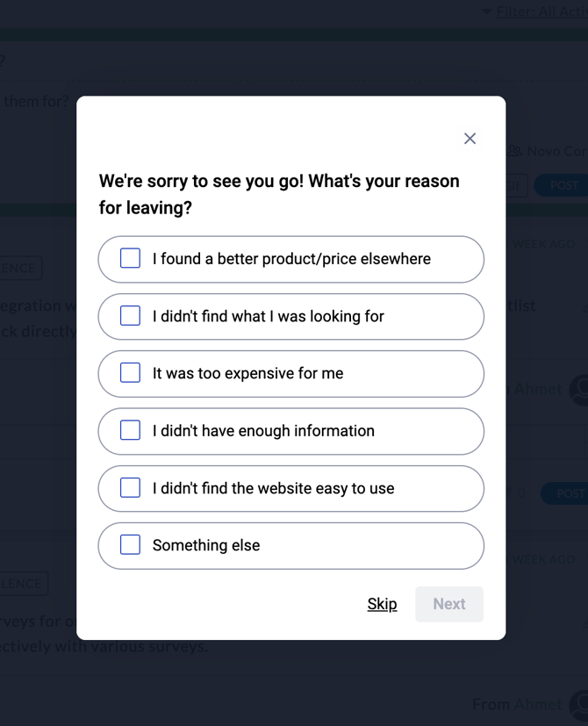Click the triangle arrow beside the Filter label
Image resolution: width=588 pixels, height=726 pixels.
pos(487,11)
